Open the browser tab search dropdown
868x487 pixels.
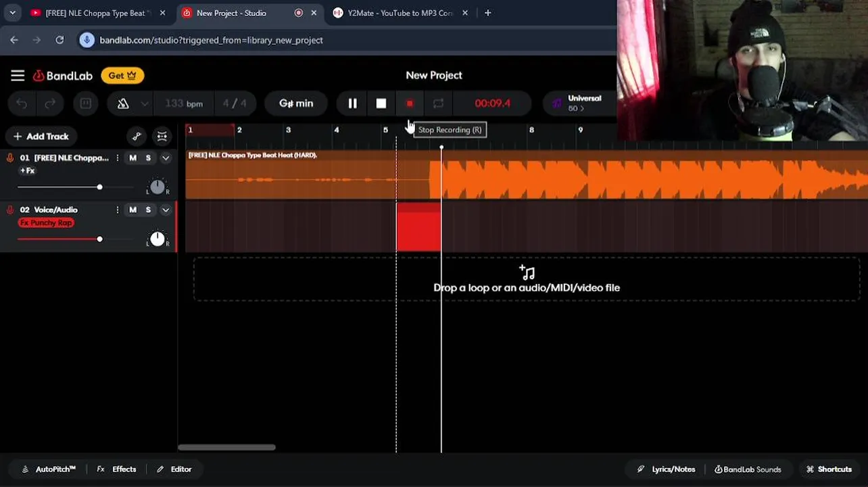[x=12, y=13]
